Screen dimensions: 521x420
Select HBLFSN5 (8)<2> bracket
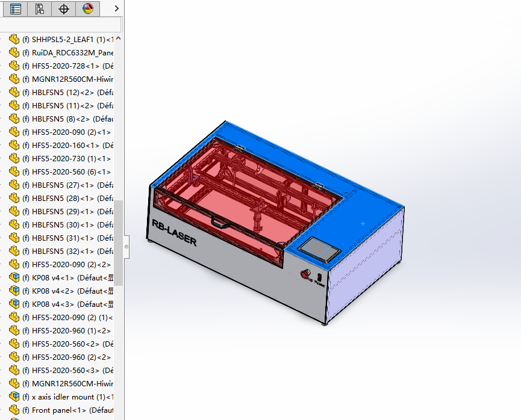67,119
